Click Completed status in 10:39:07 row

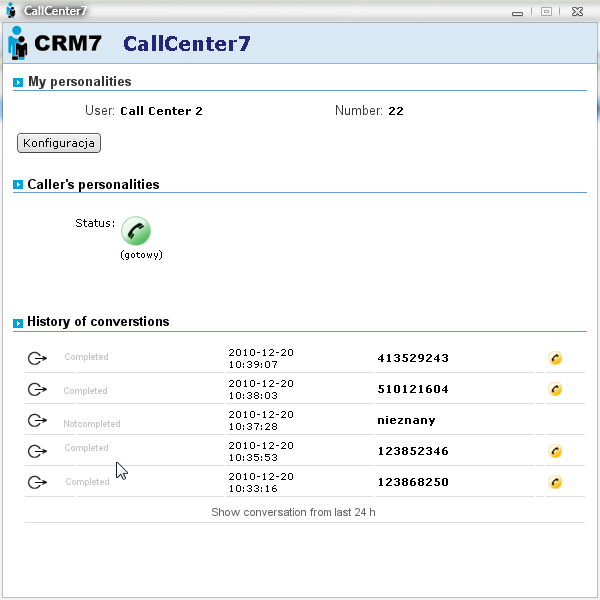point(86,357)
